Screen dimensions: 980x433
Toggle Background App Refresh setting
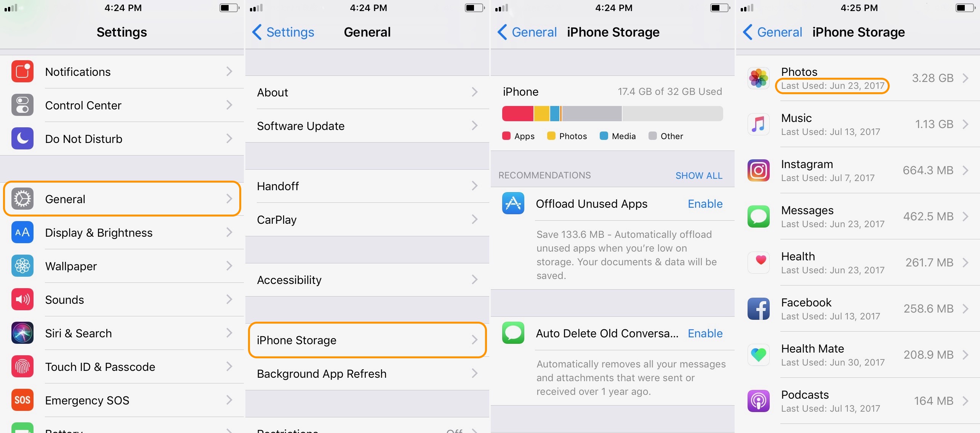(x=368, y=374)
